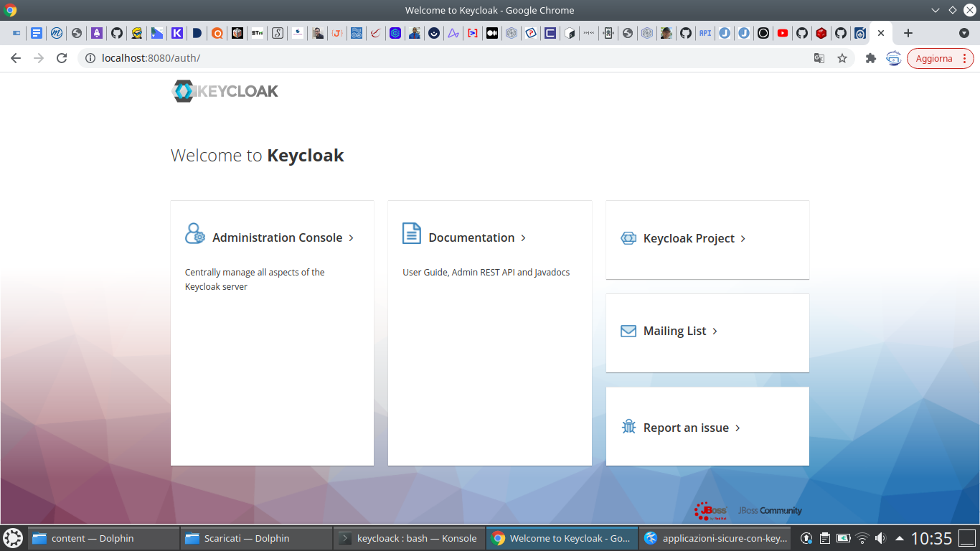Viewport: 980px width, 551px height.
Task: Open the Documentation link
Action: [x=471, y=237]
